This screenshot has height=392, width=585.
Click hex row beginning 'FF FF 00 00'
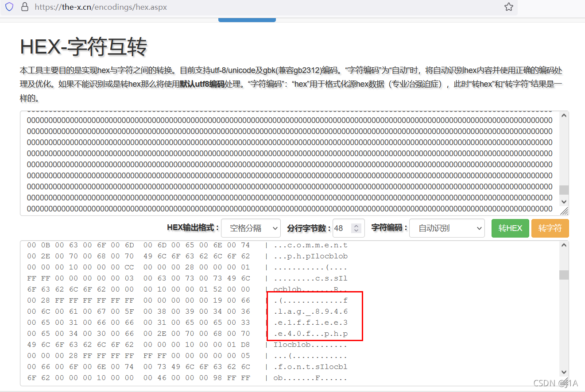[139, 278]
